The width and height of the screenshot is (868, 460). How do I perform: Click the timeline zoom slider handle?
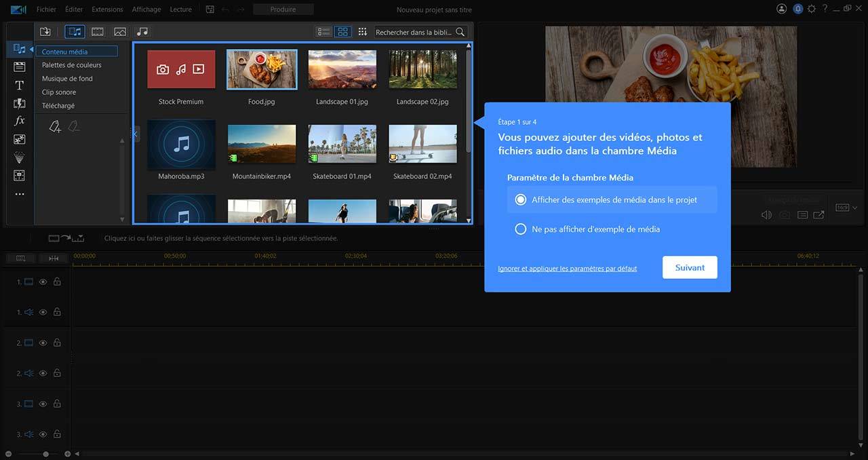(x=45, y=454)
